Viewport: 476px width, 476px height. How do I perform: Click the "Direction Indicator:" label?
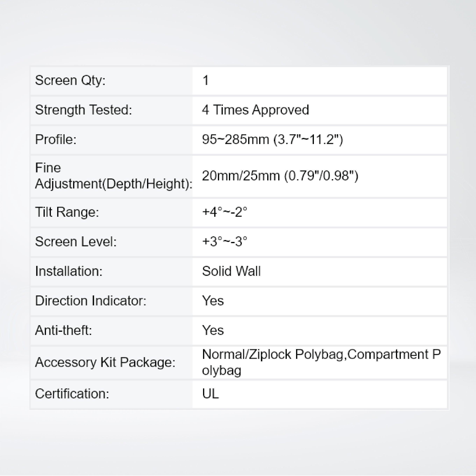[x=90, y=301]
